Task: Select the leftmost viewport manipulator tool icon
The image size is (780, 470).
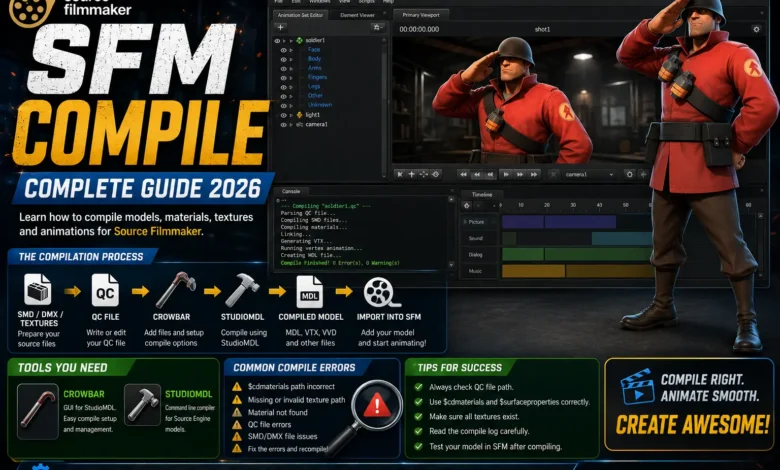Action: point(399,175)
